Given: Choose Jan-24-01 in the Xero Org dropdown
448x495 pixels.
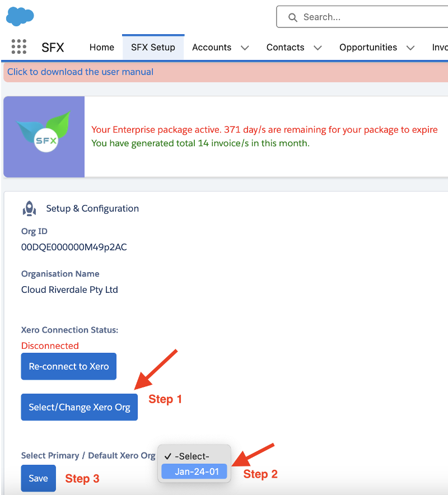Looking at the screenshot, I should tap(194, 471).
